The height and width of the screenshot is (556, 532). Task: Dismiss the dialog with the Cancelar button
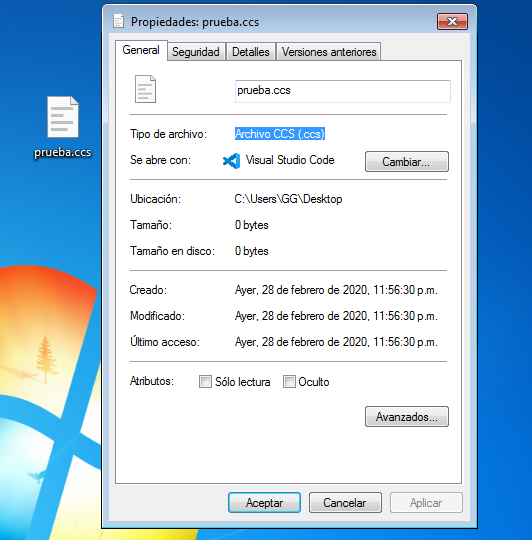[345, 502]
